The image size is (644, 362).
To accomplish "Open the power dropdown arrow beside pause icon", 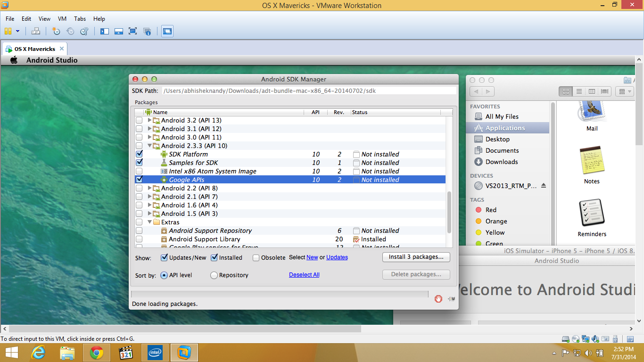I will pyautogui.click(x=18, y=31).
